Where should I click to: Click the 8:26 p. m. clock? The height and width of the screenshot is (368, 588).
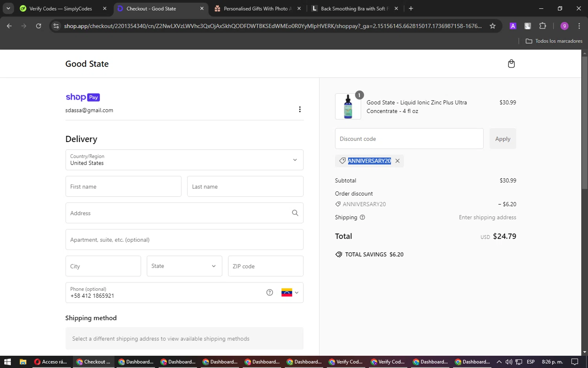tap(552, 362)
